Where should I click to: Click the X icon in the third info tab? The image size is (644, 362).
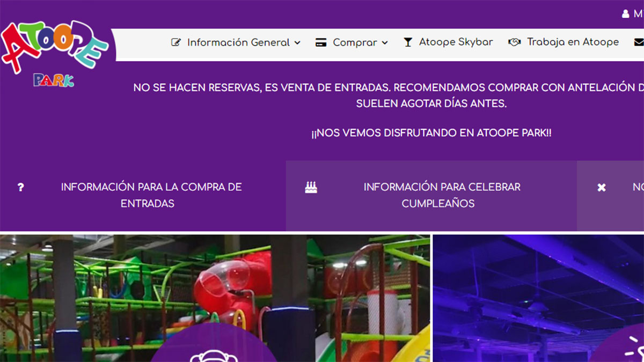pyautogui.click(x=602, y=188)
